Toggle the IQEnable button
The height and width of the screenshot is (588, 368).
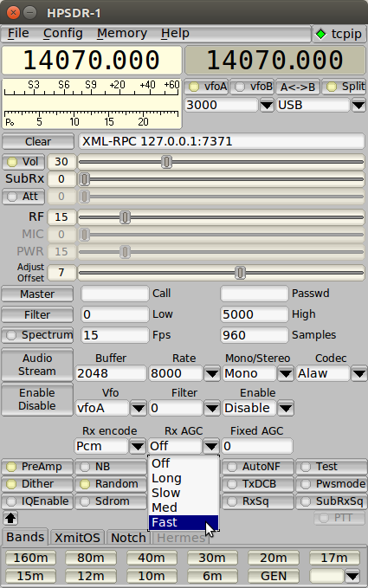pyautogui.click(x=37, y=501)
